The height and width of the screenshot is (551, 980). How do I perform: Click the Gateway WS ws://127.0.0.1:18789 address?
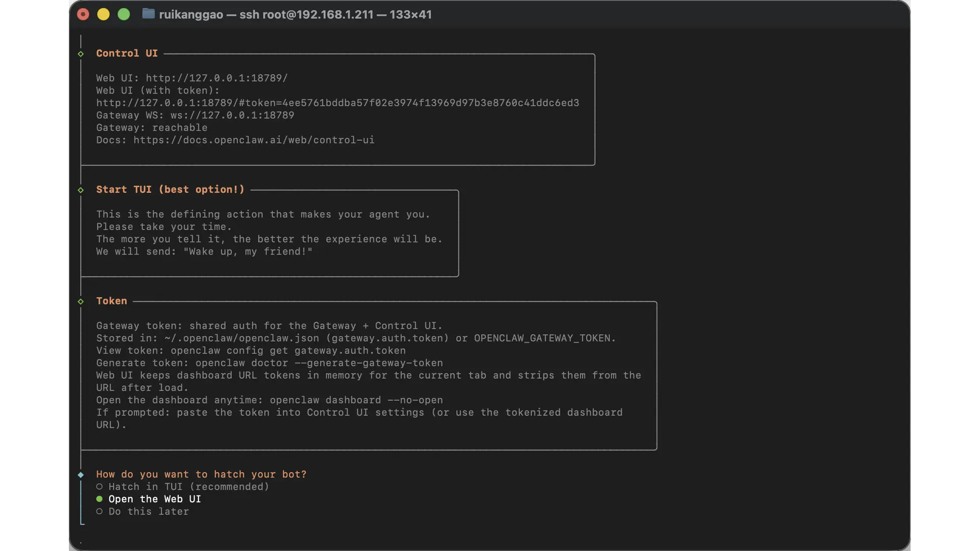pos(232,115)
